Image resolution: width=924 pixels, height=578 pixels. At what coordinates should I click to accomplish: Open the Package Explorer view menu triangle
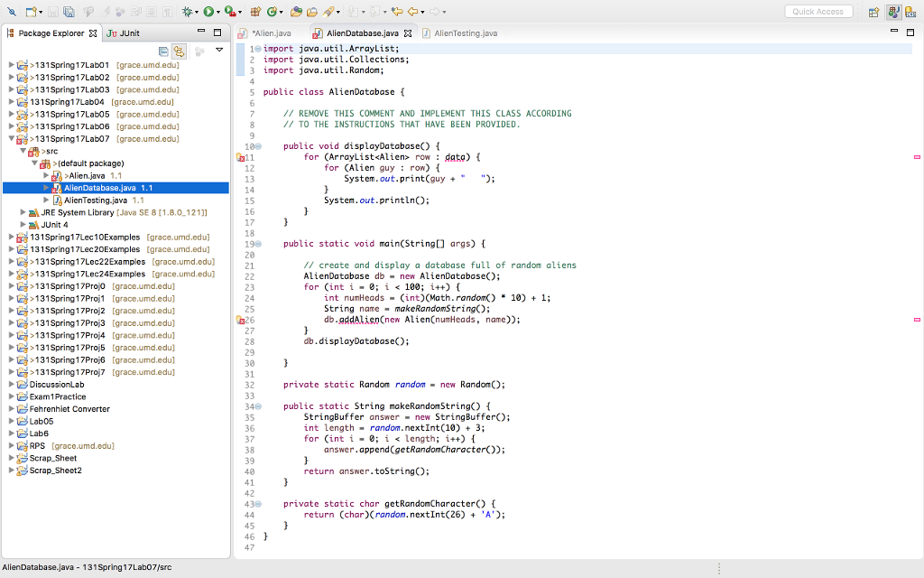219,49
